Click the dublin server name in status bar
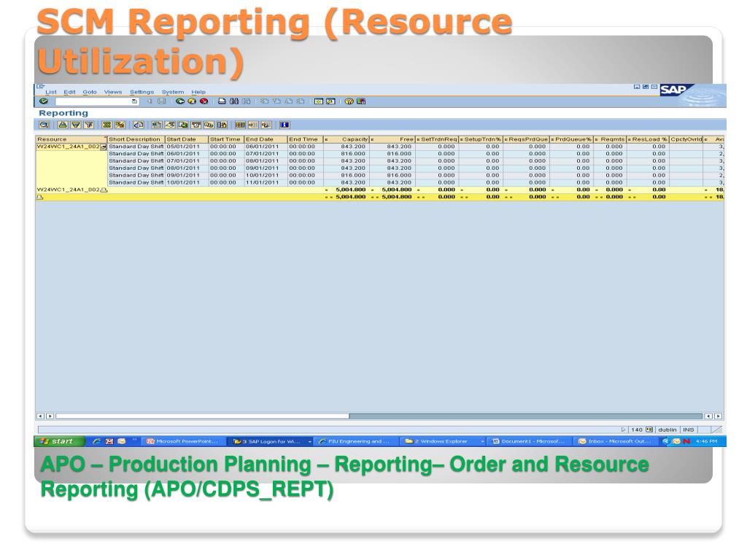 [667, 429]
